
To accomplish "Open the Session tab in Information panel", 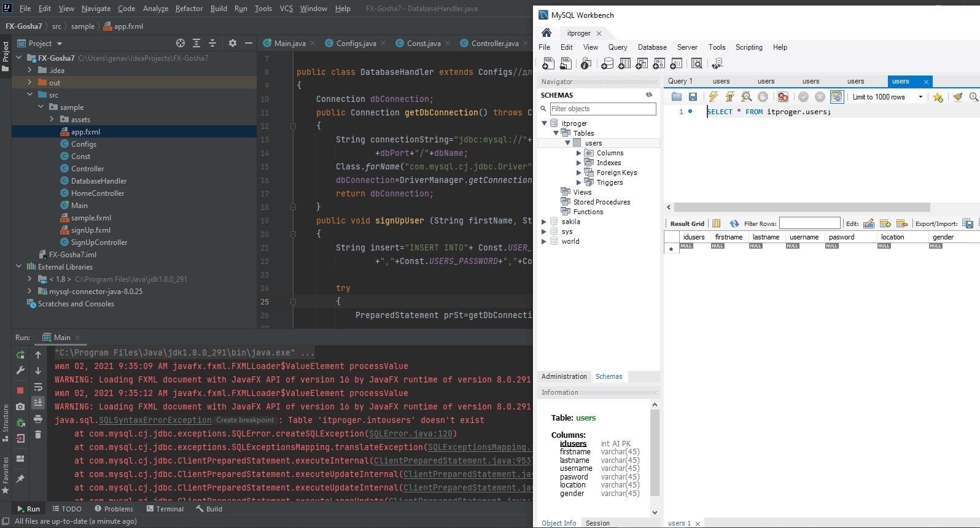I will 597,523.
